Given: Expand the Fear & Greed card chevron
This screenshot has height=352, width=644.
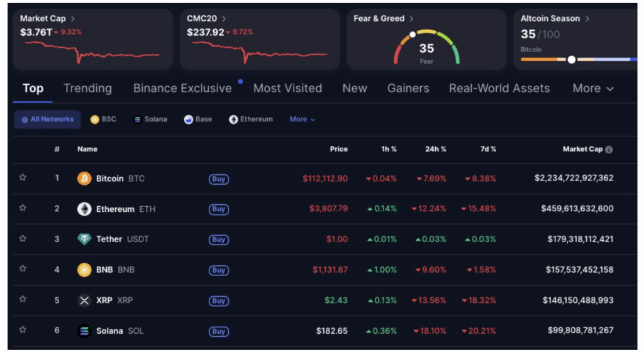Looking at the screenshot, I should [x=411, y=19].
